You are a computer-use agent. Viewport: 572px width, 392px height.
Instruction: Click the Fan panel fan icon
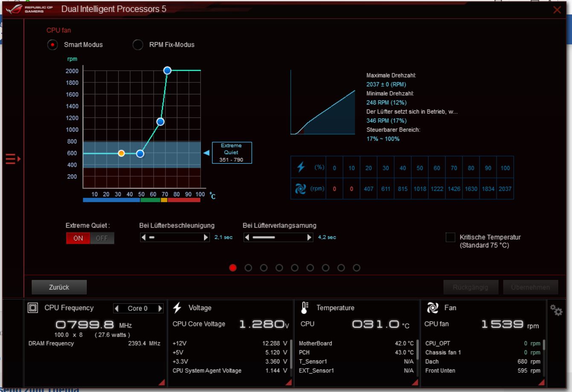[x=433, y=308]
